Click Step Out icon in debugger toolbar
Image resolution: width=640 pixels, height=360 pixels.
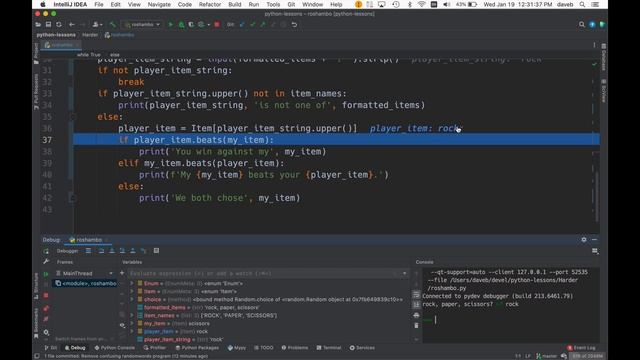133,251
